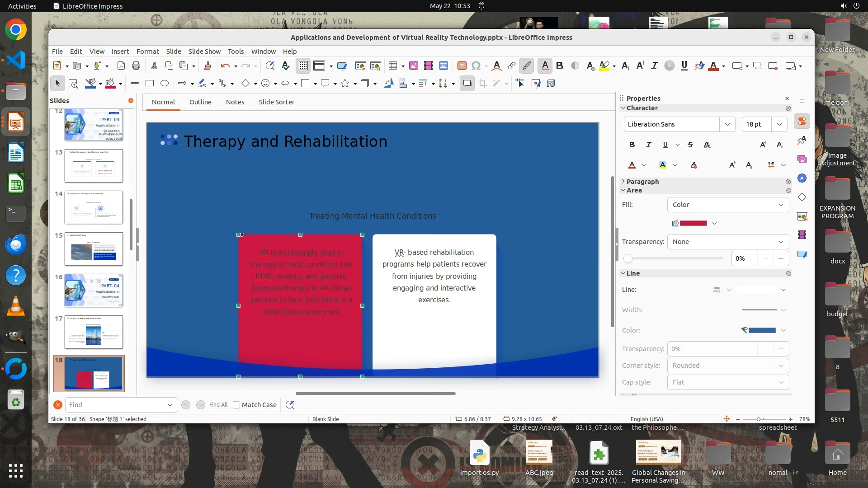Enable the Match Case checkbox

tap(236, 405)
